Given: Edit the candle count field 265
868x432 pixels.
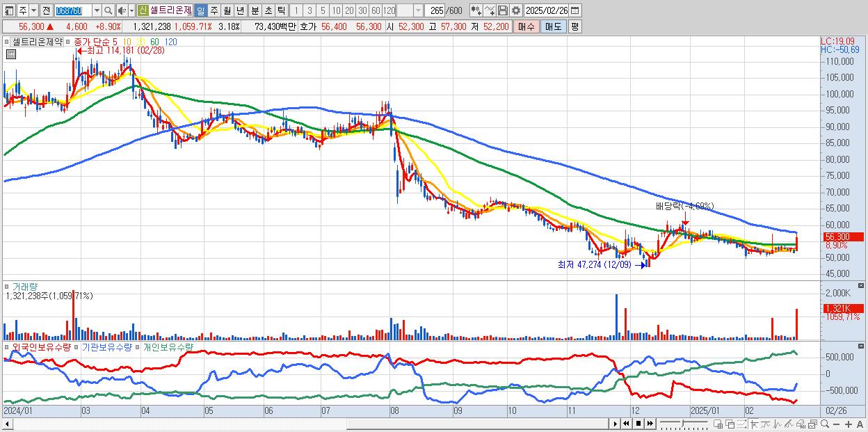Looking at the screenshot, I should click(434, 10).
